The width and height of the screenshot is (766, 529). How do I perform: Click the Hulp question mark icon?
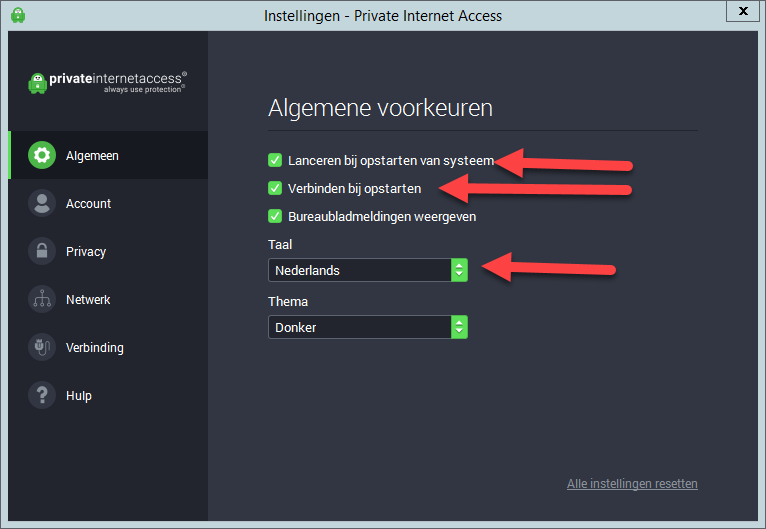coord(42,396)
